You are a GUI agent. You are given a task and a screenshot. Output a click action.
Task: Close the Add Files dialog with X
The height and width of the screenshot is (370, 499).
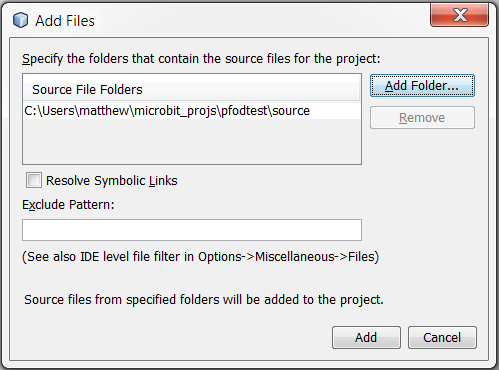[x=459, y=15]
